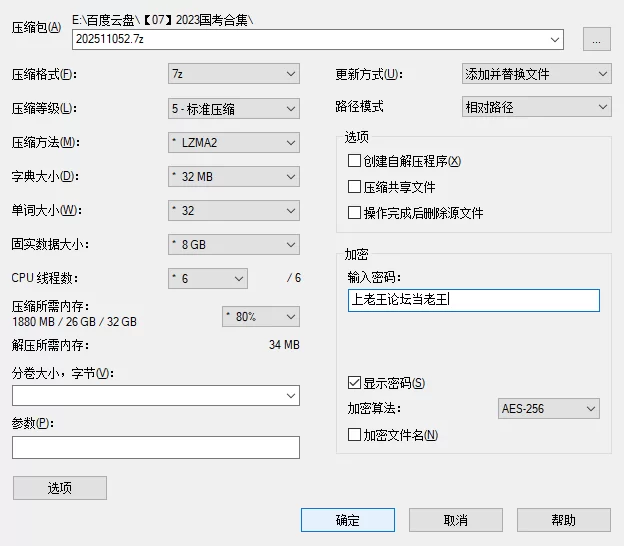Open the 压缩格式 7z dropdown
Viewport: 624px width, 546px height.
click(x=234, y=74)
